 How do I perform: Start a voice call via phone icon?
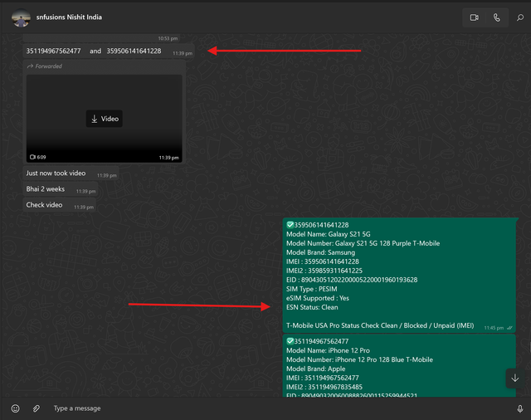[496, 17]
